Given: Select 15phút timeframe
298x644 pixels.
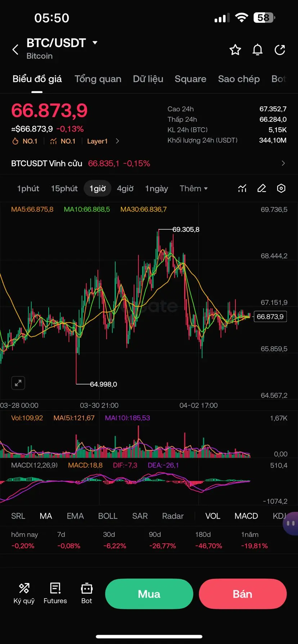Looking at the screenshot, I should (x=64, y=188).
